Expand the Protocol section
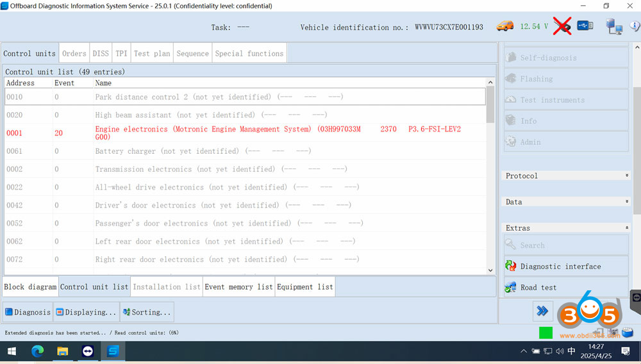 point(626,176)
